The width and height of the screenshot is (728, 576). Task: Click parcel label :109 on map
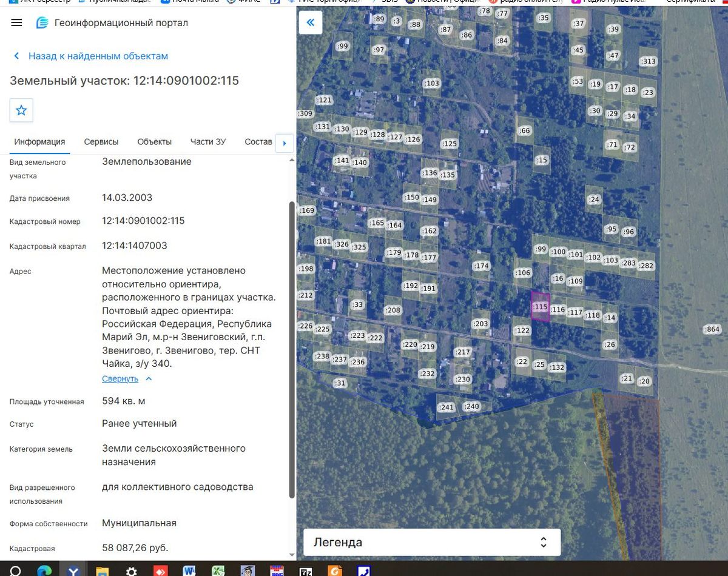[575, 281]
